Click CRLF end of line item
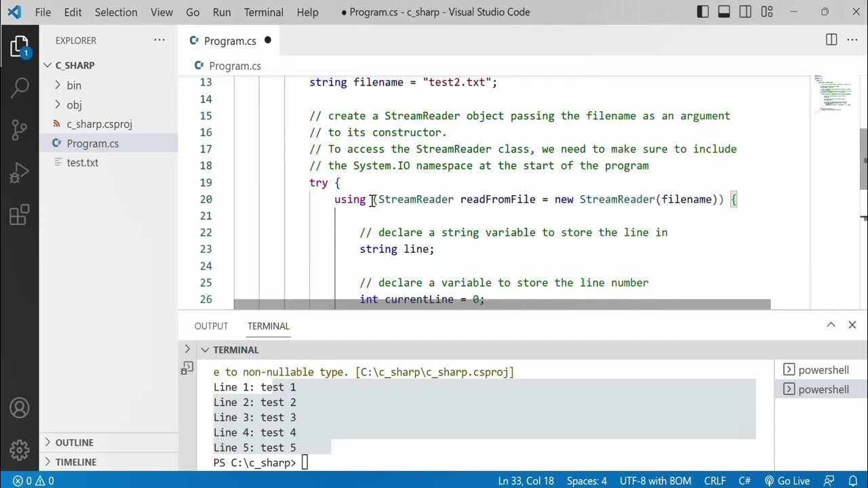The width and height of the screenshot is (868, 488). (x=715, y=481)
